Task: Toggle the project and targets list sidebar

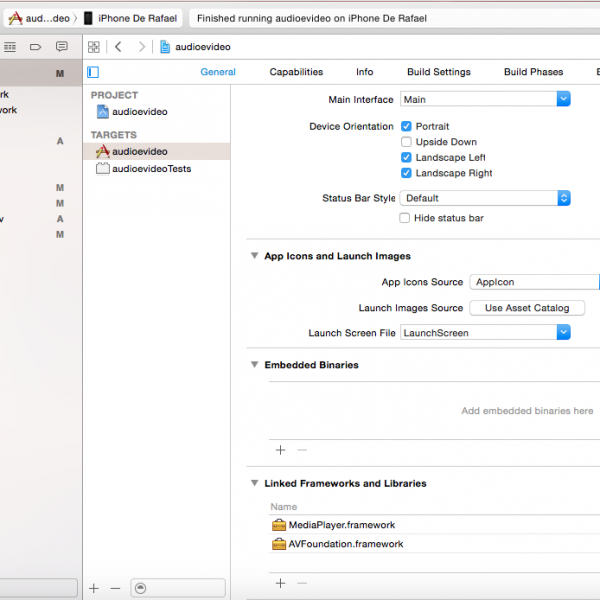Action: pos(93,72)
